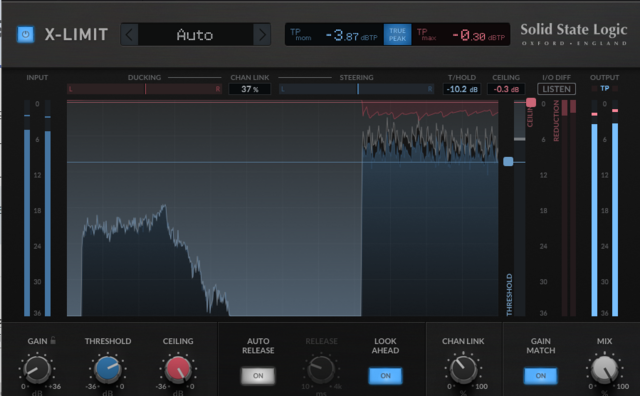The image size is (640, 396).
Task: Grab the red ceiling slider handle
Action: 531,102
